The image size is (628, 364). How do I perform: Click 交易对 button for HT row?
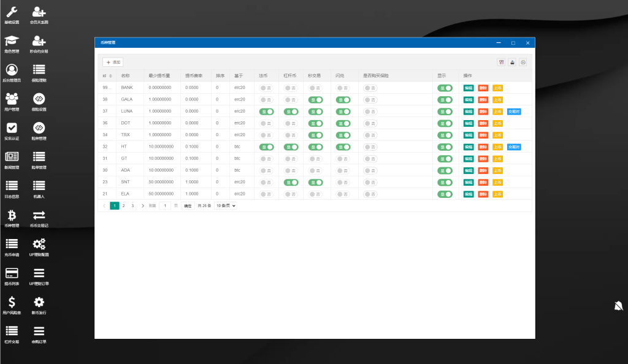(514, 147)
